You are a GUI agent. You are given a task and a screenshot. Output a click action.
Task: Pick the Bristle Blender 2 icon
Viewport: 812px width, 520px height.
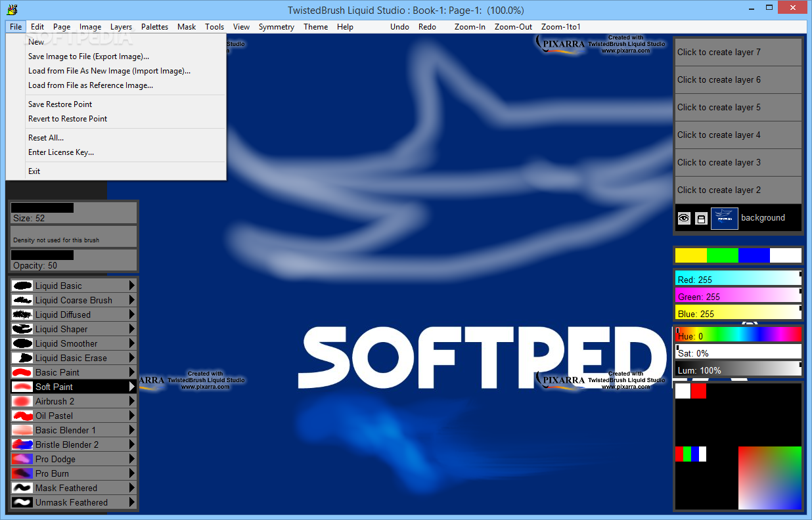coord(22,444)
